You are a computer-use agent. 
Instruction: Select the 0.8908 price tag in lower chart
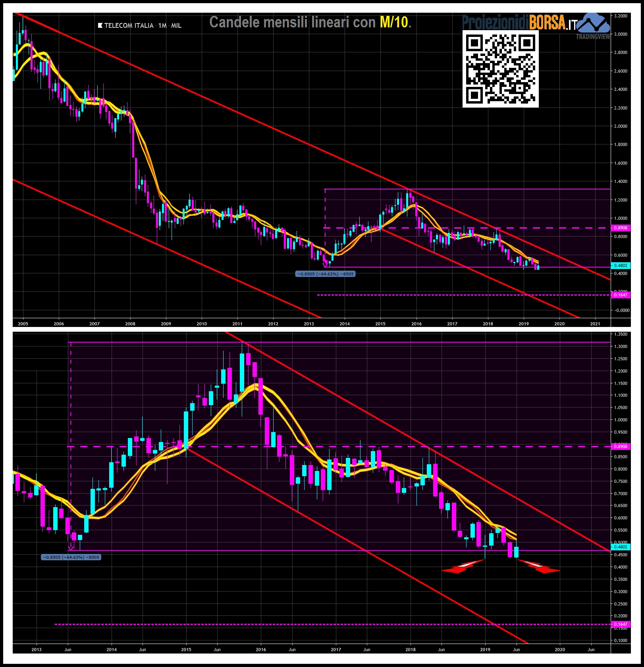(621, 446)
